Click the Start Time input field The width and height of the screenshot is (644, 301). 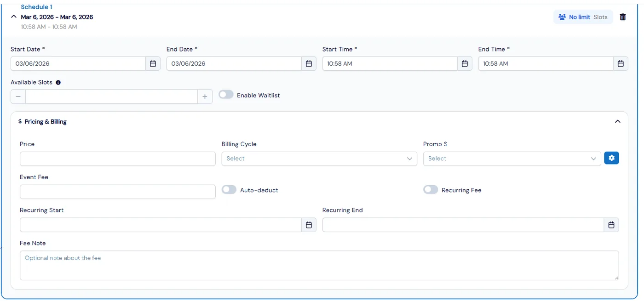coord(390,63)
